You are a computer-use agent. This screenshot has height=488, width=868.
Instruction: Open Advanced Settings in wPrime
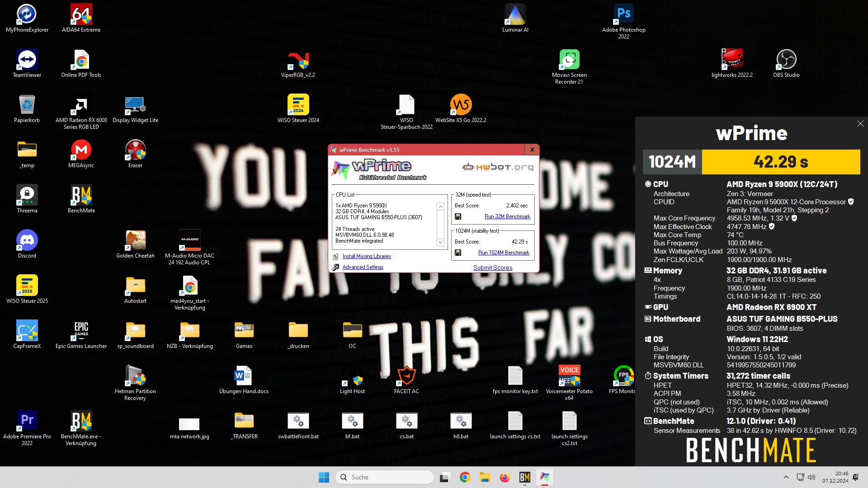(x=363, y=267)
